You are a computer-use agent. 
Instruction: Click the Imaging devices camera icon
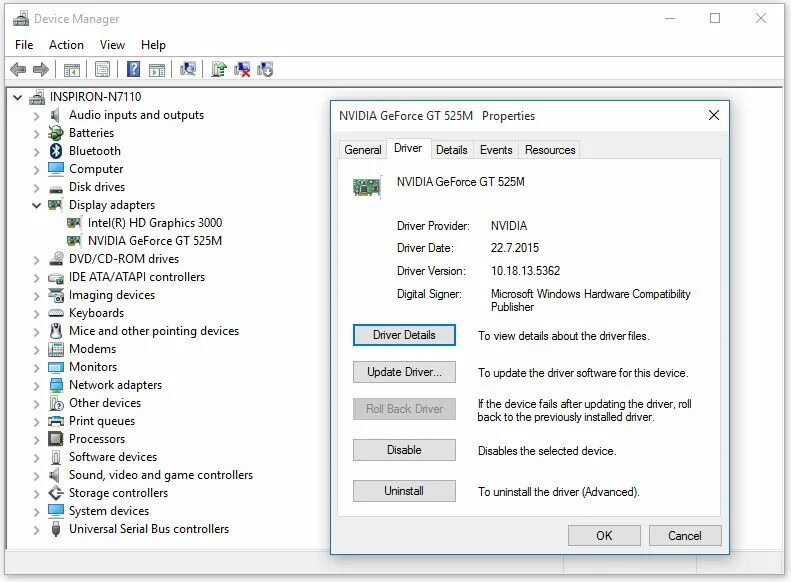click(55, 295)
